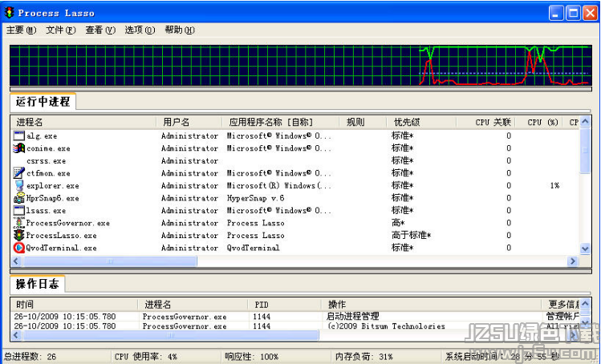
Task: Click process list scroll up arrow
Action: [x=585, y=122]
